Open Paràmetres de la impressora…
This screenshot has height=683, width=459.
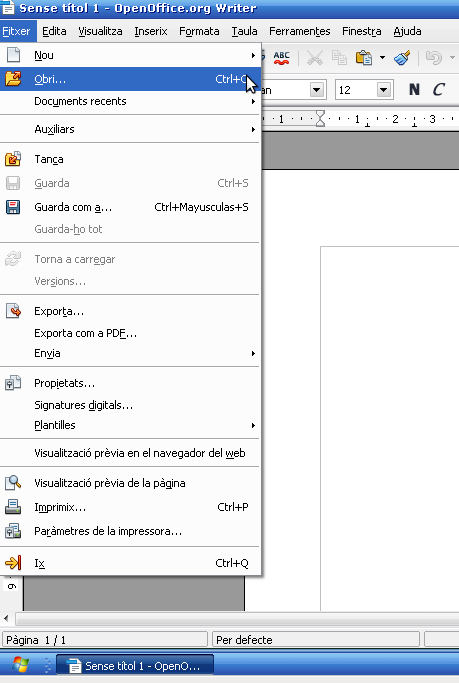pos(130,531)
